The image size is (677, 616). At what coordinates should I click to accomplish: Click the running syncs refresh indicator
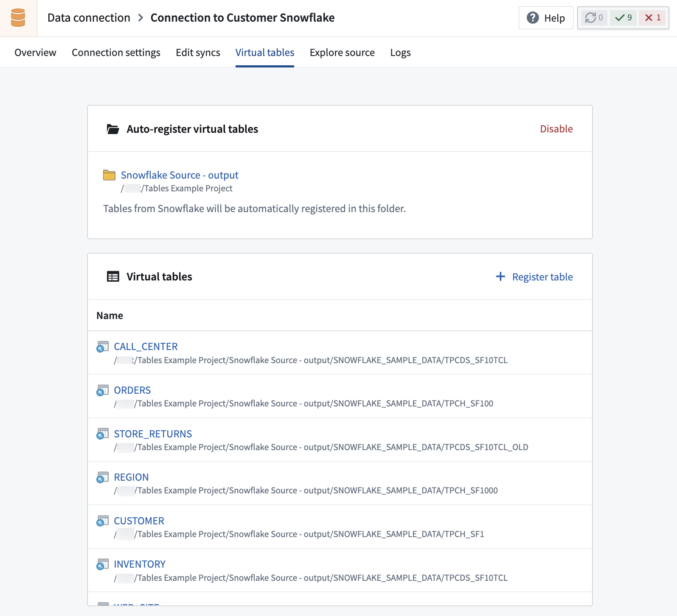(593, 18)
